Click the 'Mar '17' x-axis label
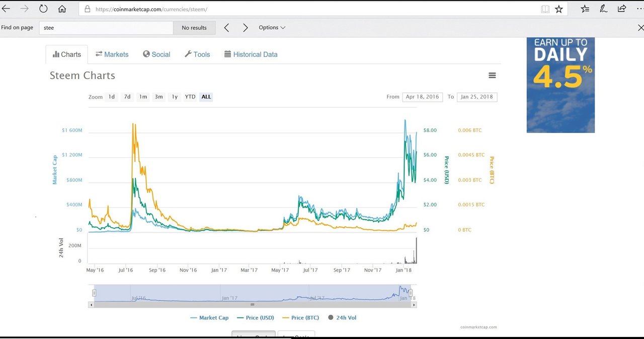The height and width of the screenshot is (339, 644). tap(249, 270)
